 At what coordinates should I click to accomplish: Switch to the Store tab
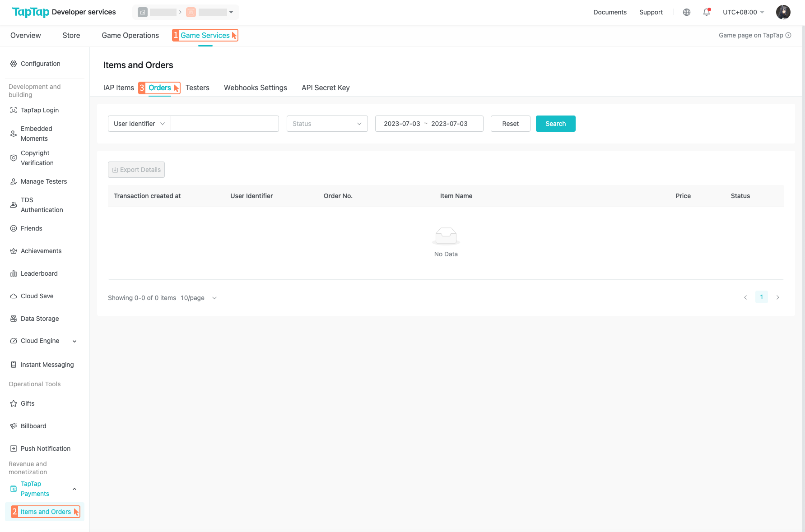point(71,35)
